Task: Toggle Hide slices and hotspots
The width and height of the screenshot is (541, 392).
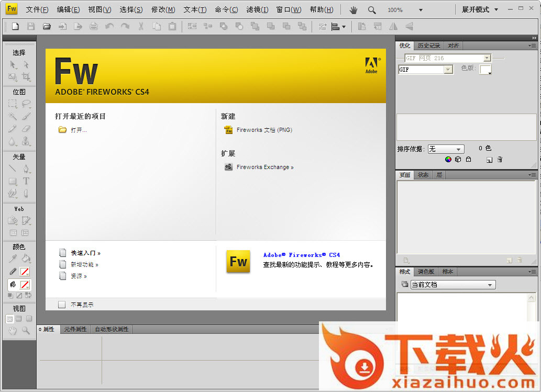Action: click(x=13, y=233)
